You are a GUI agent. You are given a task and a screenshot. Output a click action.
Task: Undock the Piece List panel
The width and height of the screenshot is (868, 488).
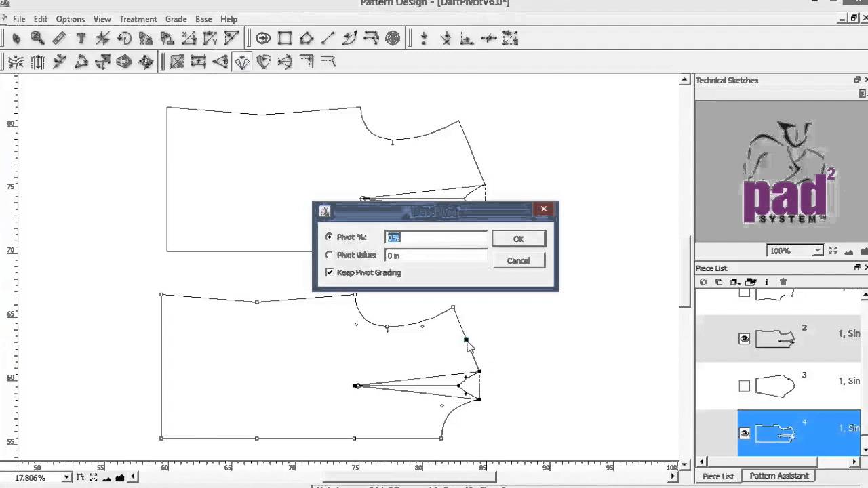pos(857,268)
